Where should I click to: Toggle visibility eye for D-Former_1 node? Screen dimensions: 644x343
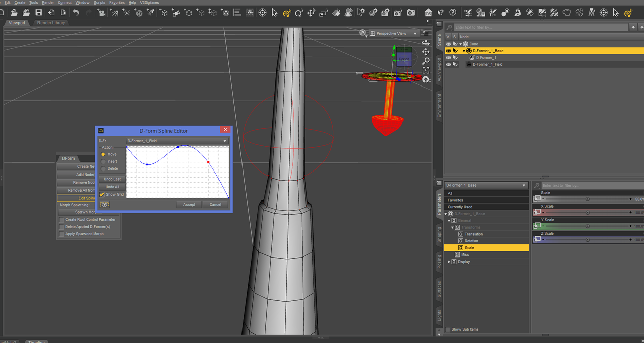tap(448, 58)
